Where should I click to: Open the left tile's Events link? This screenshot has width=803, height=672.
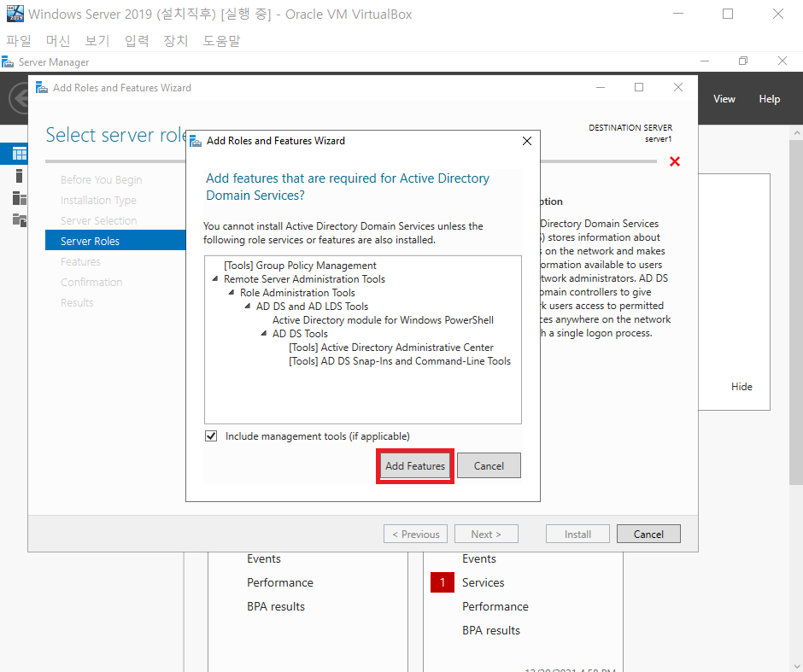[x=264, y=558]
